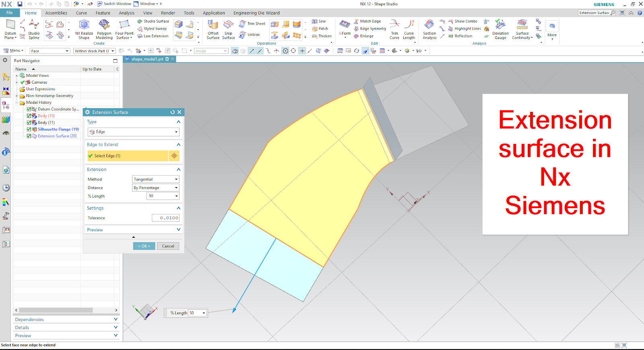Switch to the Curve ribbon tab
Image resolution: width=644 pixels, height=350 pixels.
(x=81, y=13)
